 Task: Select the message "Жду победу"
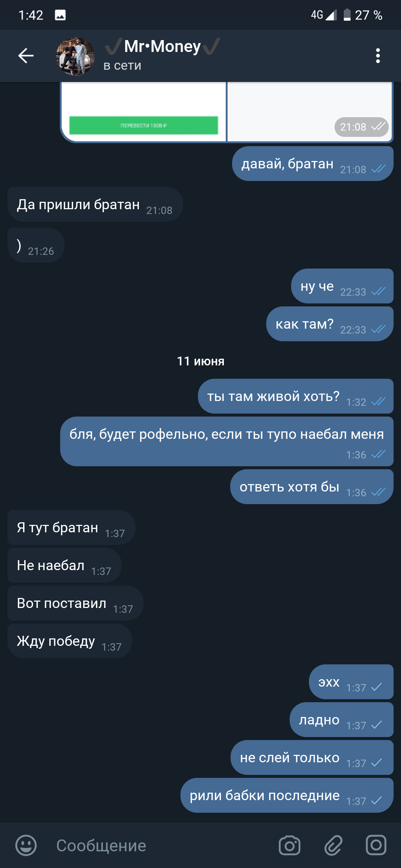70,641
